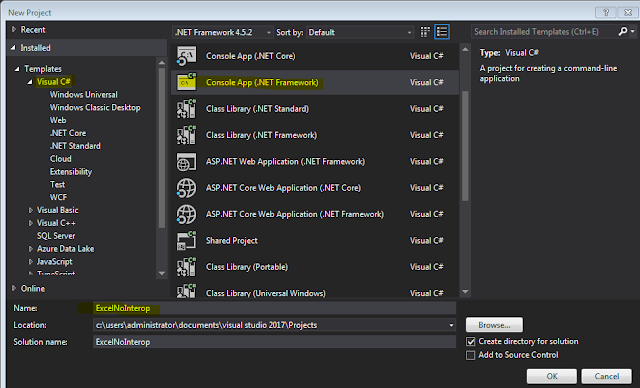640x388 pixels.
Task: Click the Browse... button
Action: [x=494, y=325]
